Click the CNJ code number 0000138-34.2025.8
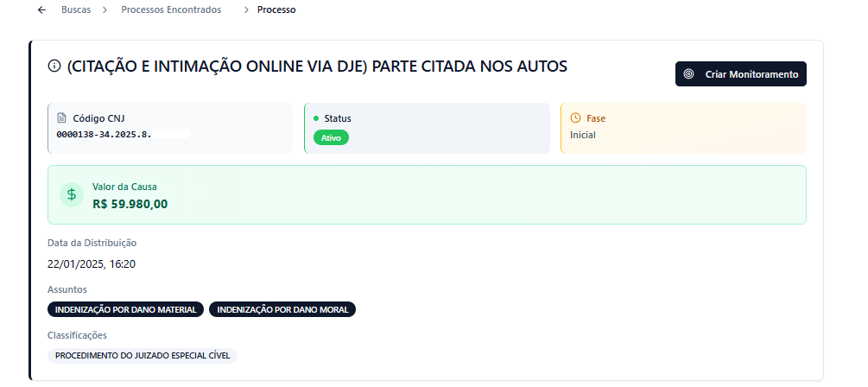The width and height of the screenshot is (868, 387). [x=103, y=135]
